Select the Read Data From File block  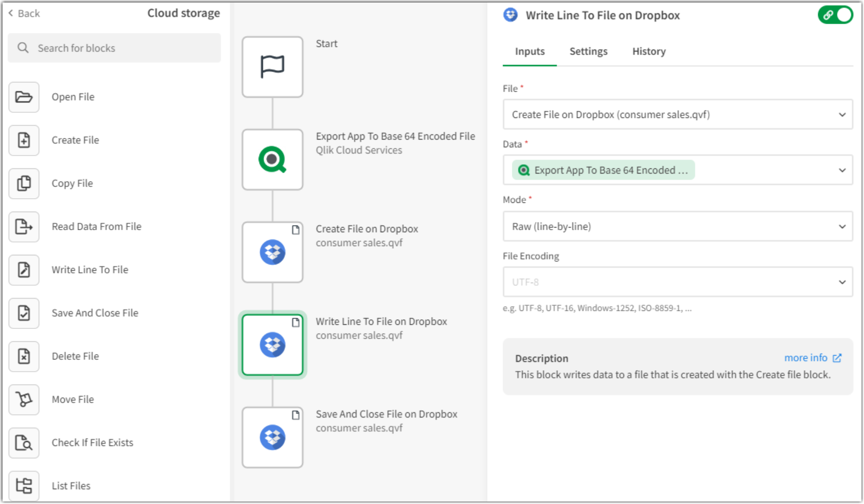(96, 227)
